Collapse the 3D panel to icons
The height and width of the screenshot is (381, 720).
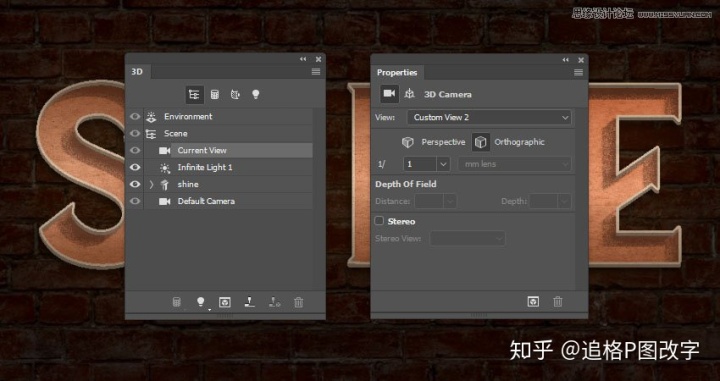(x=303, y=59)
